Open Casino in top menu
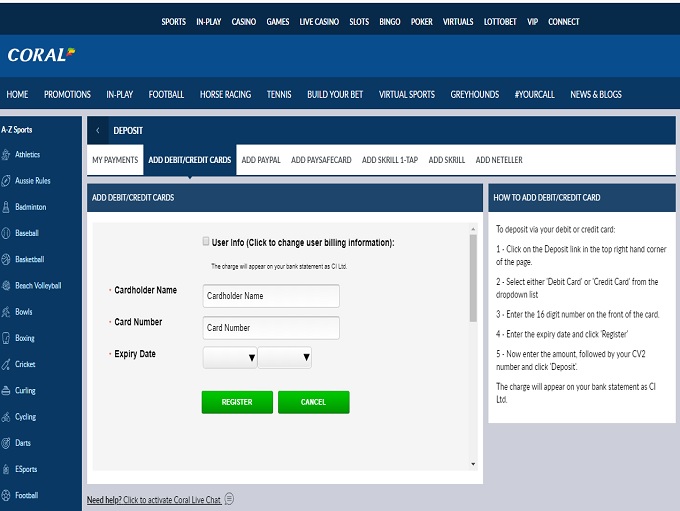 244,22
